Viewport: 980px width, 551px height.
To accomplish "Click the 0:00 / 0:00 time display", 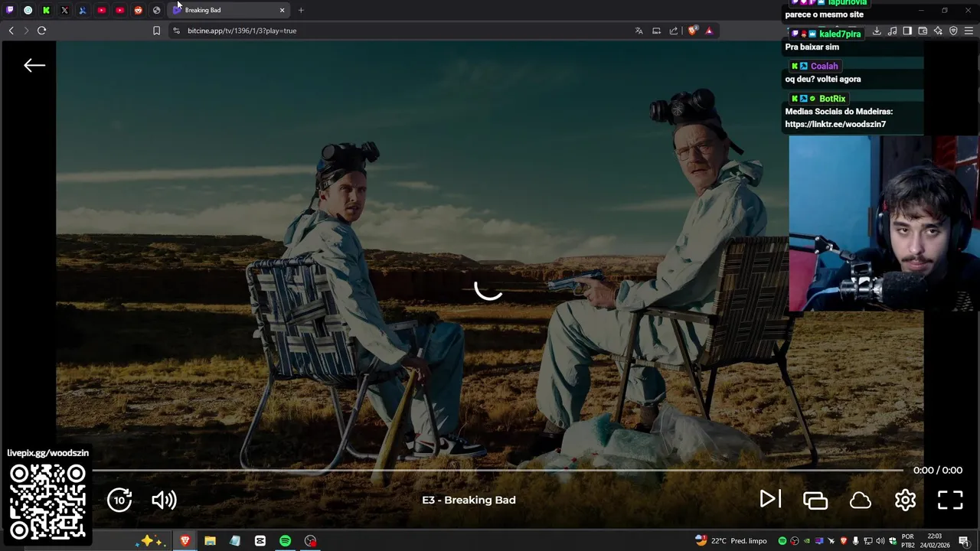I will (938, 470).
